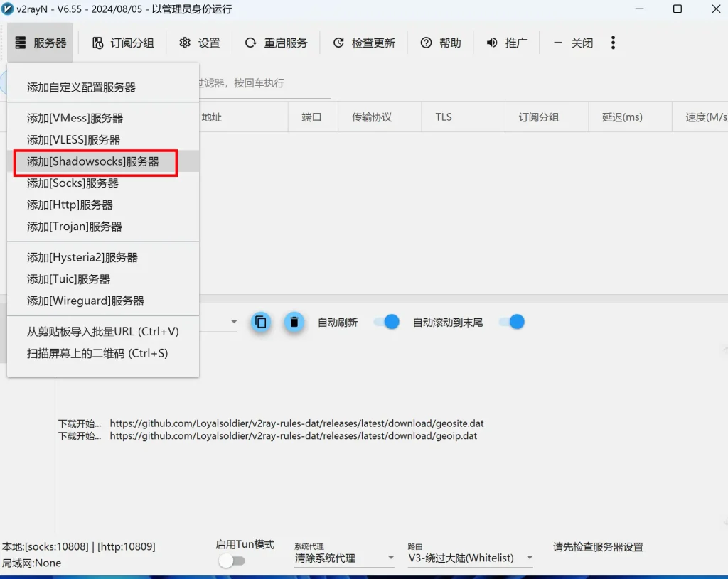Disable 自动滚动到末尾 auto scroll
Viewport: 728px width, 579px height.
click(x=511, y=322)
